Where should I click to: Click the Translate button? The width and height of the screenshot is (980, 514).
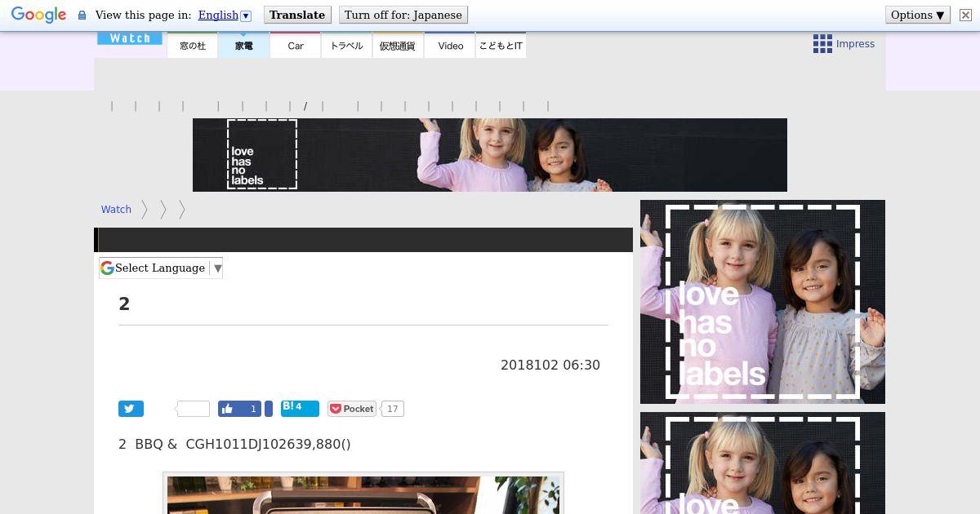pyautogui.click(x=297, y=15)
